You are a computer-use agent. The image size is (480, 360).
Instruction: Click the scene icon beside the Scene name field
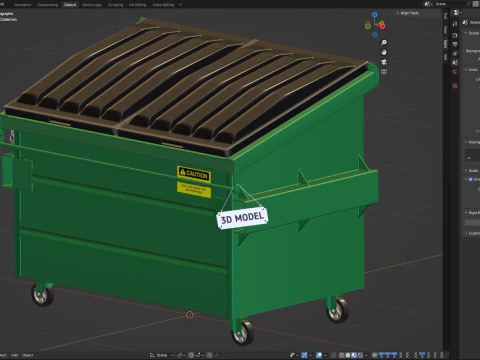coord(428,4)
